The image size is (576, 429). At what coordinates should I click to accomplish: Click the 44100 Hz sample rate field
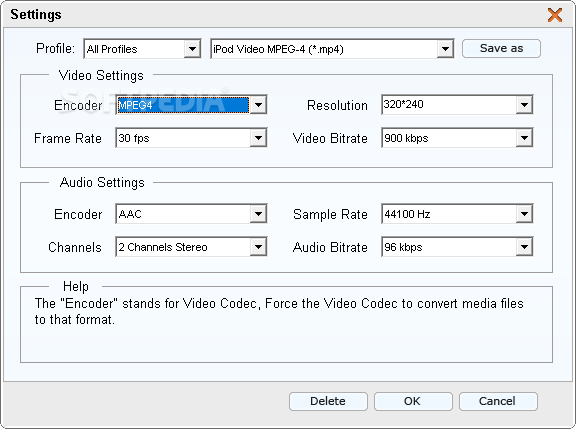pyautogui.click(x=449, y=214)
